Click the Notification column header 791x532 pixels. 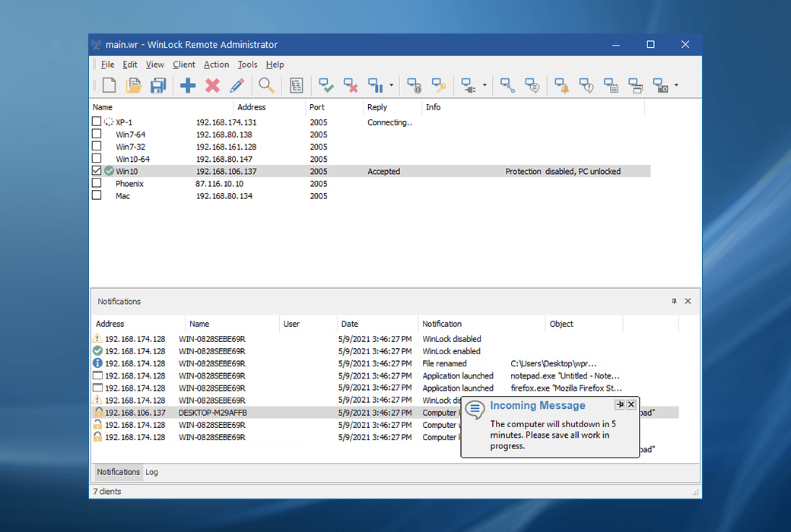click(481, 324)
